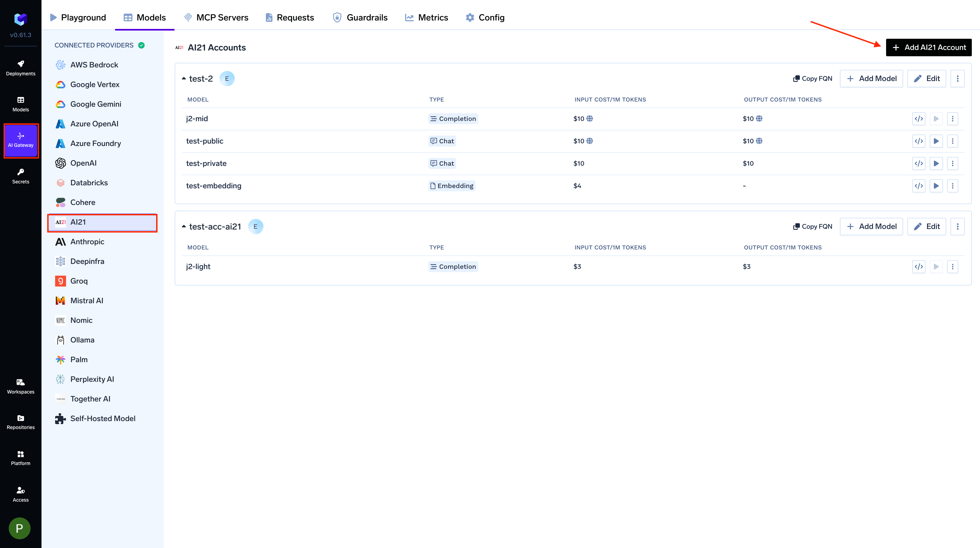Select Azure OpenAI provider
The image size is (980, 548).
tap(103, 124)
